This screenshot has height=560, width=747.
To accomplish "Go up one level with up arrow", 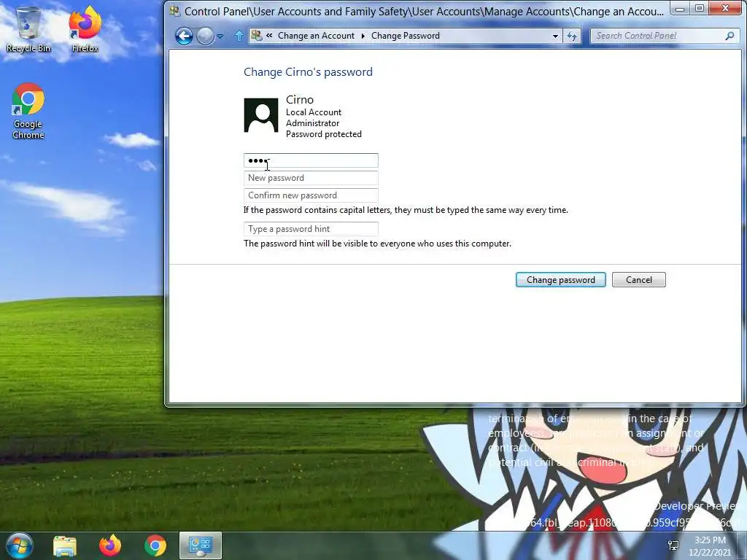I will click(x=239, y=36).
